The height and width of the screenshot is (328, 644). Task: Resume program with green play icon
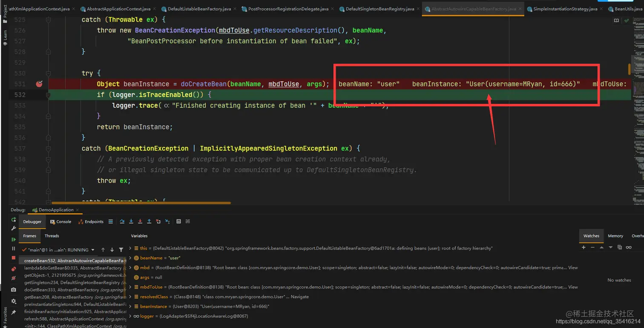tap(14, 240)
